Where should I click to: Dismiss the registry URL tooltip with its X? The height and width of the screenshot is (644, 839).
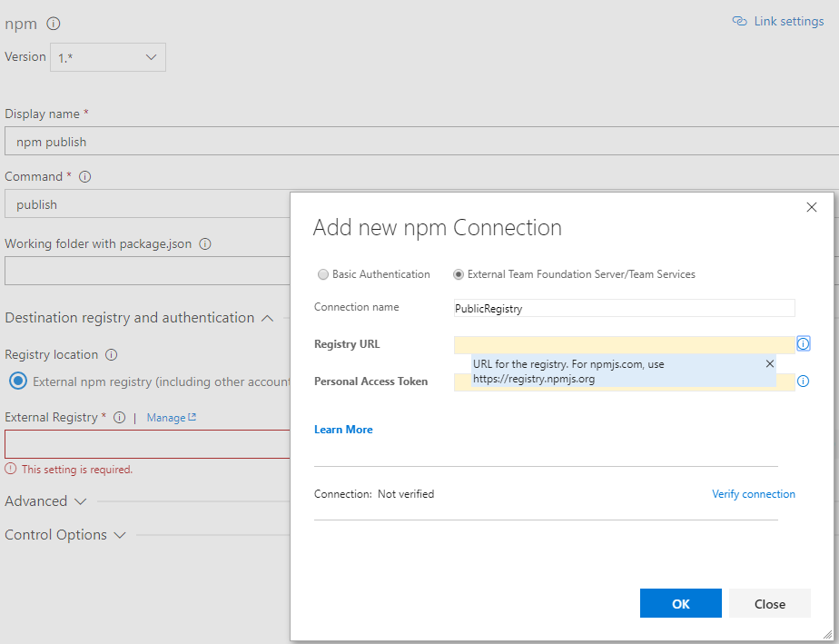769,362
